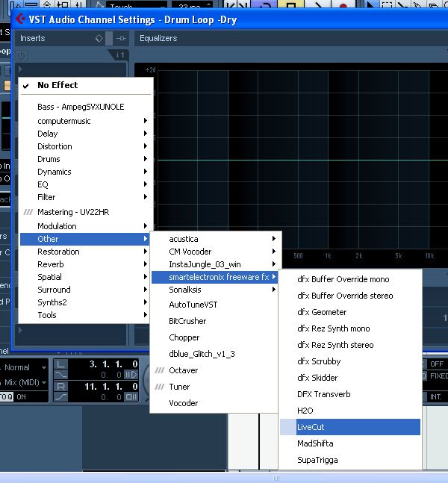
Task: Open the Tools category
Action: 86,315
